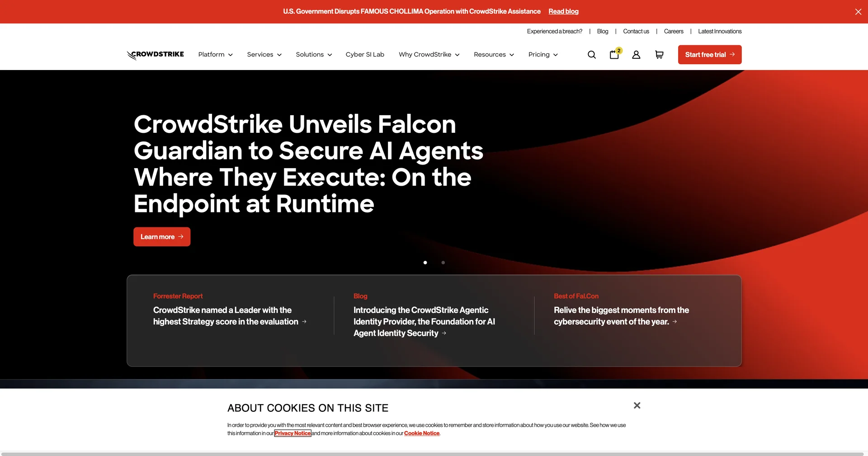Open the Cookie Notice link
The width and height of the screenshot is (868, 456).
[421, 433]
